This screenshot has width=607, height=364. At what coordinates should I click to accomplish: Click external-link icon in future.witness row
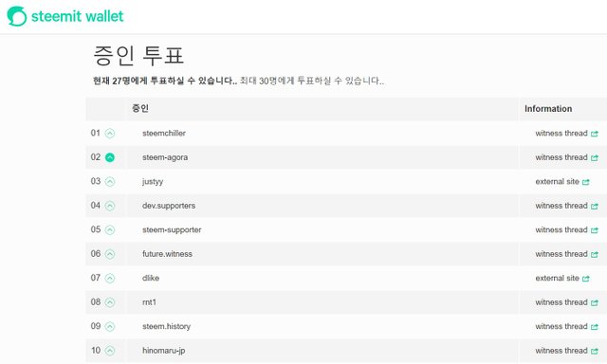pos(595,255)
